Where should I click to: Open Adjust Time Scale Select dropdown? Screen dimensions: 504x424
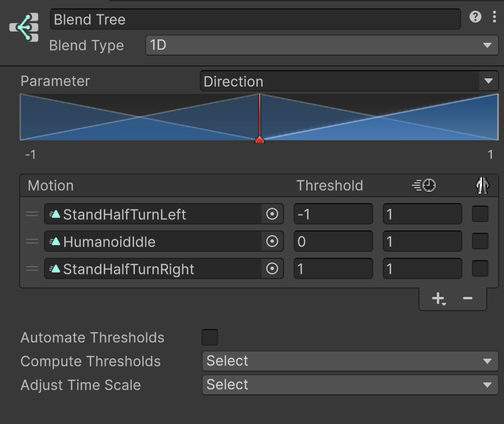tap(350, 385)
